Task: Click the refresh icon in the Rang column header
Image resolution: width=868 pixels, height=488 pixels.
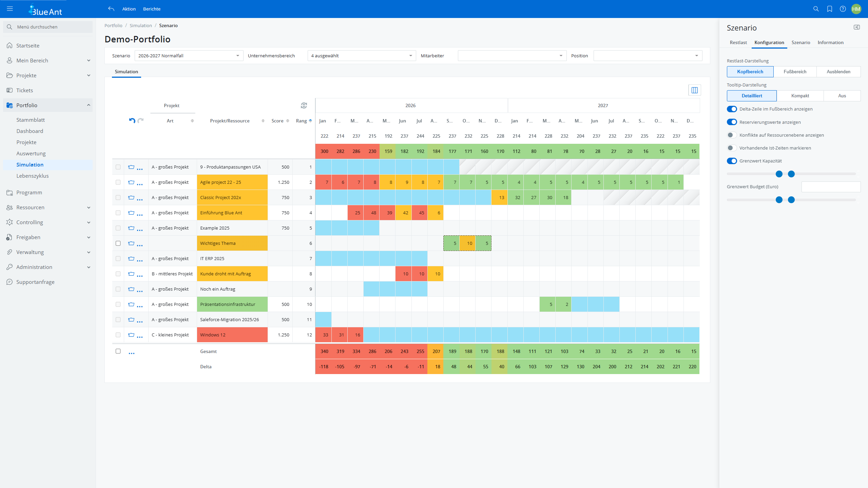Action: (304, 105)
